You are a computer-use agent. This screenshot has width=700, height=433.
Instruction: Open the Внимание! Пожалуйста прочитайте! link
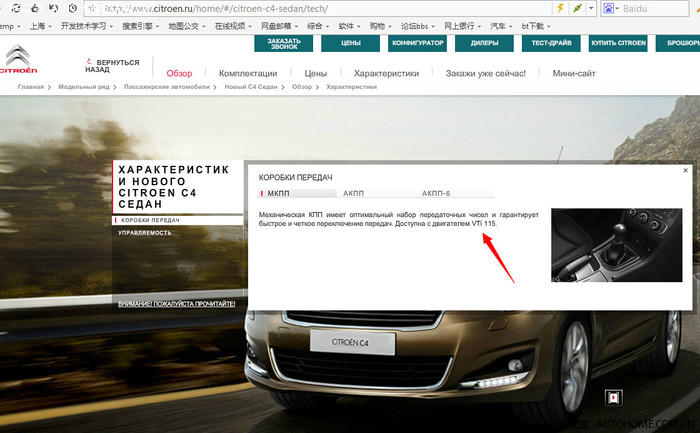[x=176, y=303]
